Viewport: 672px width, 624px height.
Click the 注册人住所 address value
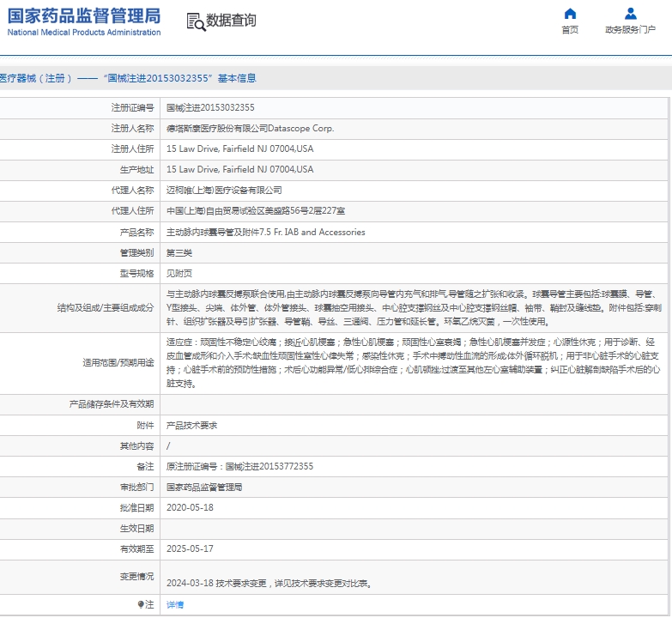coord(240,148)
